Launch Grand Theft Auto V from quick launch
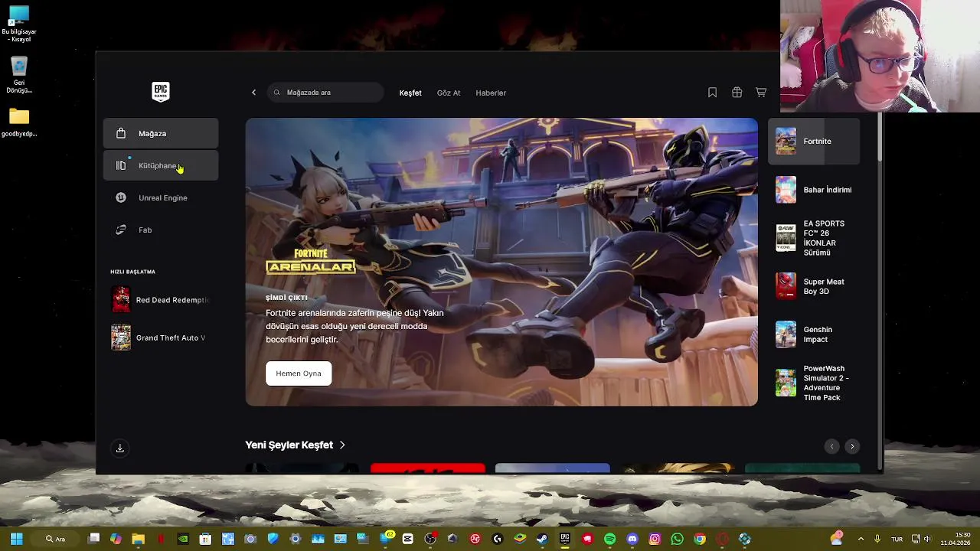This screenshot has width=980, height=551. [161, 337]
